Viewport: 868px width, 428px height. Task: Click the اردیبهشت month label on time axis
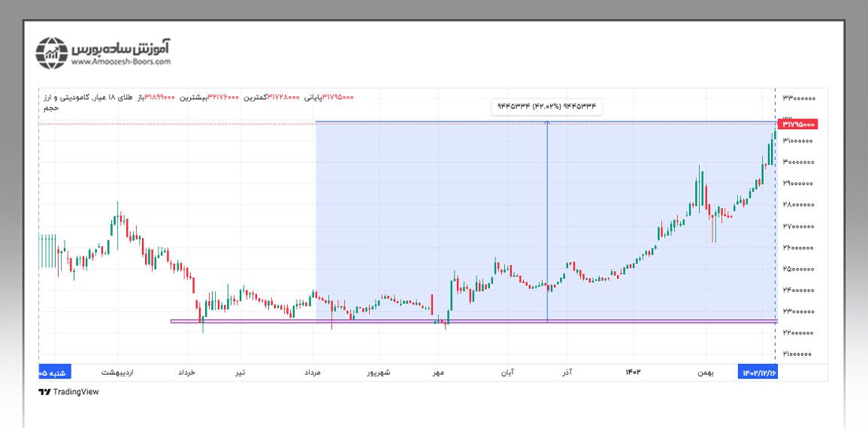pyautogui.click(x=116, y=372)
